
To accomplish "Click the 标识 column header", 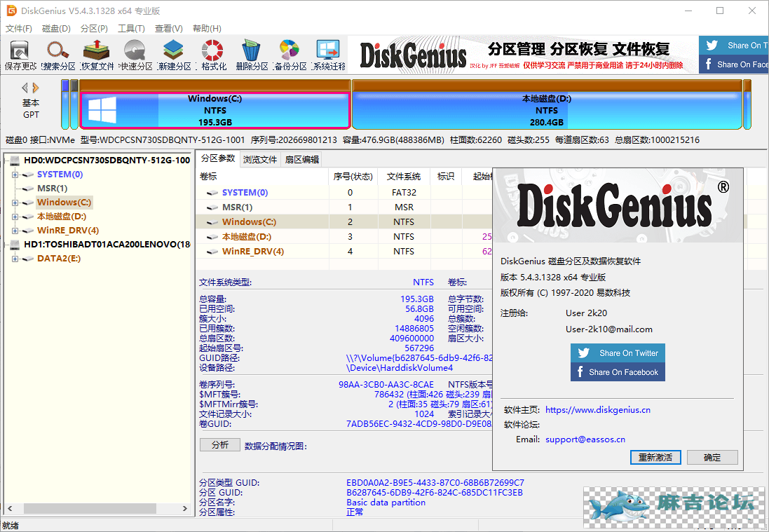I will point(446,177).
